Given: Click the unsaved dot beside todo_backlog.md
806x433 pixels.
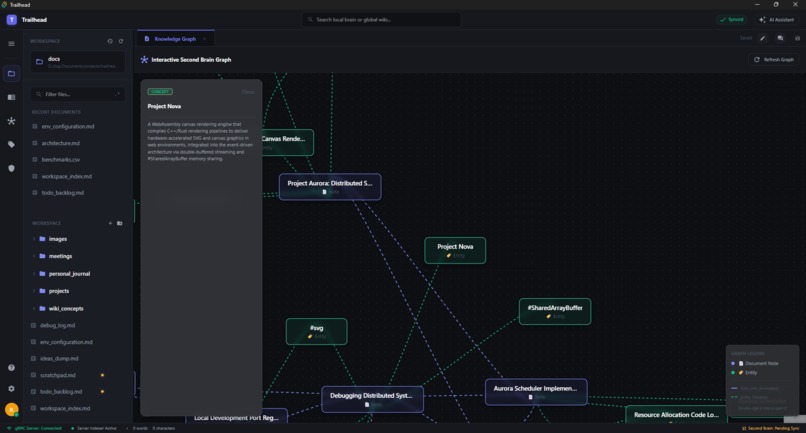Looking at the screenshot, I should point(102,391).
